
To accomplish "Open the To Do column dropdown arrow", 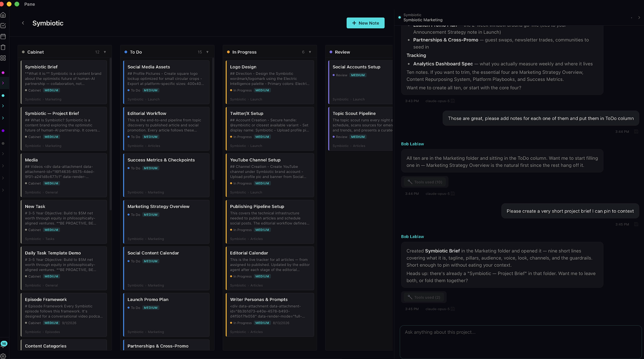I will click(207, 52).
